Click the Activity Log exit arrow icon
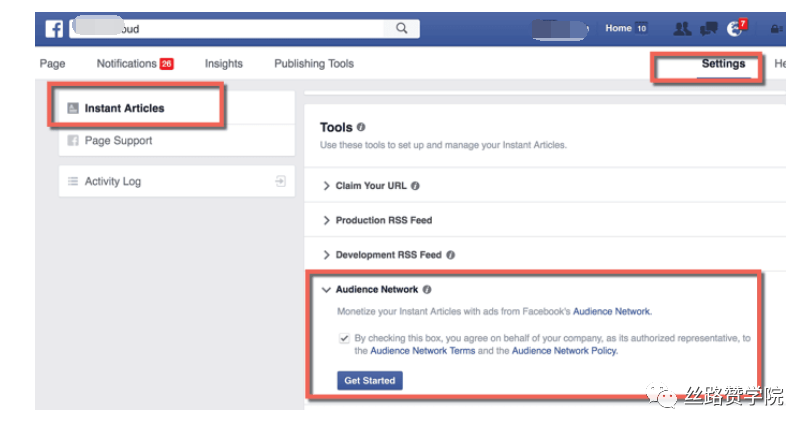This screenshot has height=431, width=809. click(280, 181)
